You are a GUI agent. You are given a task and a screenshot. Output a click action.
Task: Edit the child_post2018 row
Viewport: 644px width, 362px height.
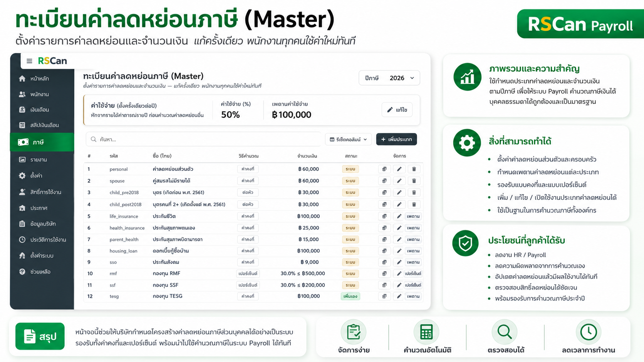(399, 204)
